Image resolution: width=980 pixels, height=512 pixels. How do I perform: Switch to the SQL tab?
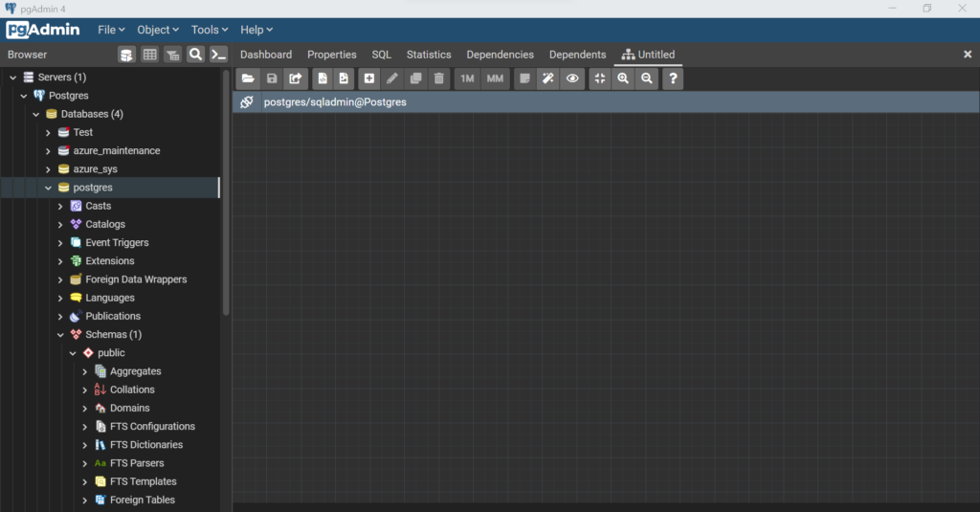click(x=381, y=55)
